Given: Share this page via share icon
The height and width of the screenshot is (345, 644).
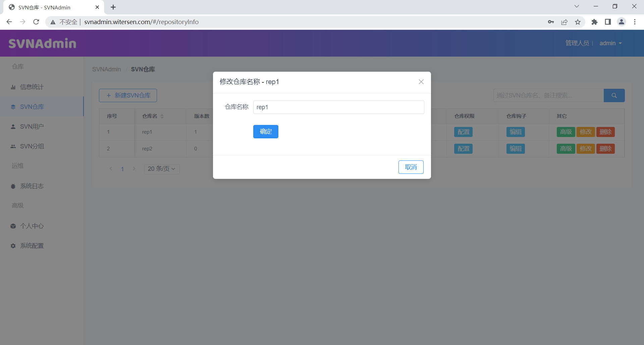Looking at the screenshot, I should point(564,22).
